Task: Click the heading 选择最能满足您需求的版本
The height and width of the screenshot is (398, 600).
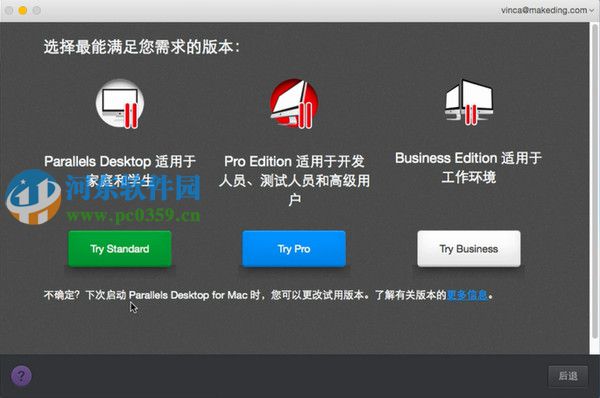Action: pos(142,47)
